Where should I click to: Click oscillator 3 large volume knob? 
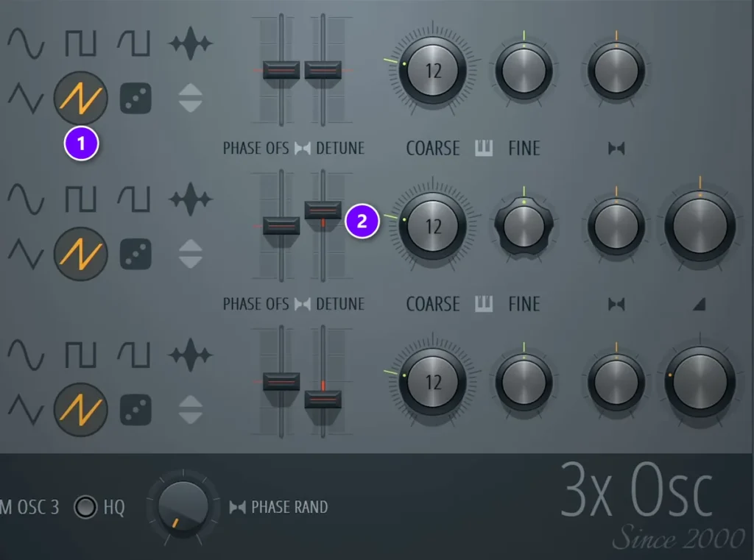700,382
